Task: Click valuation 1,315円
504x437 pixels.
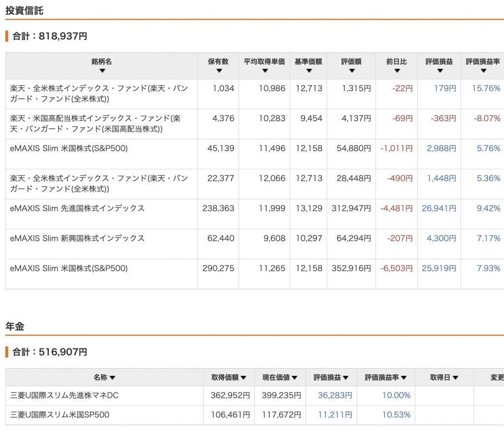Action: [356, 89]
